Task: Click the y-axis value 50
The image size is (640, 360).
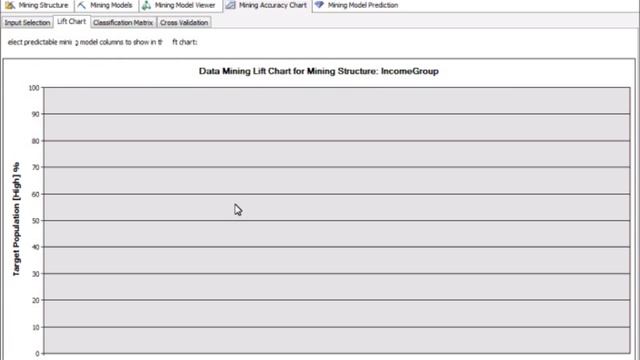Action: pyautogui.click(x=36, y=221)
